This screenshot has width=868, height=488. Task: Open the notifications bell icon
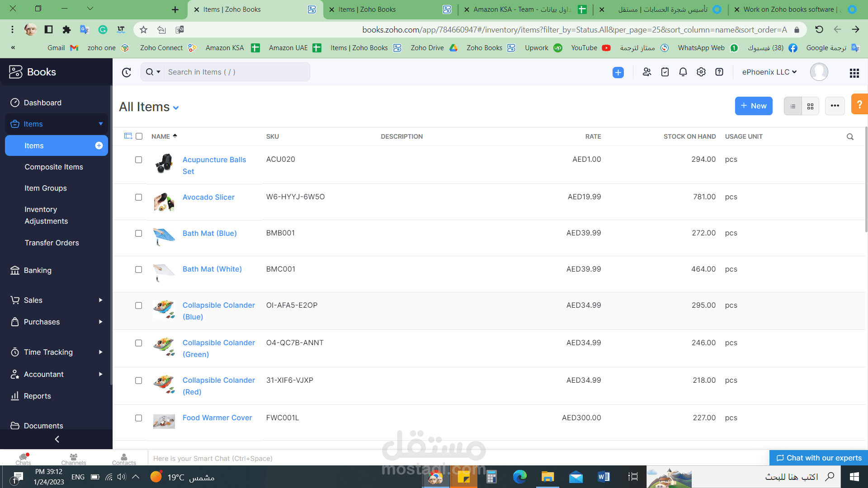point(683,72)
